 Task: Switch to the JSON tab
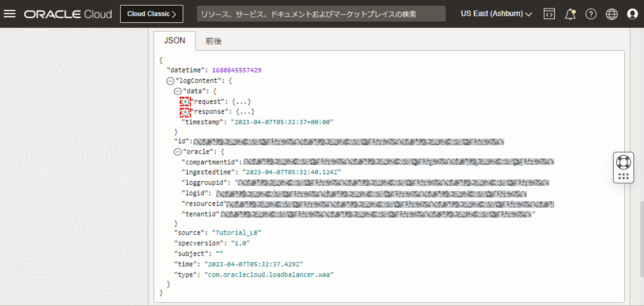[175, 40]
